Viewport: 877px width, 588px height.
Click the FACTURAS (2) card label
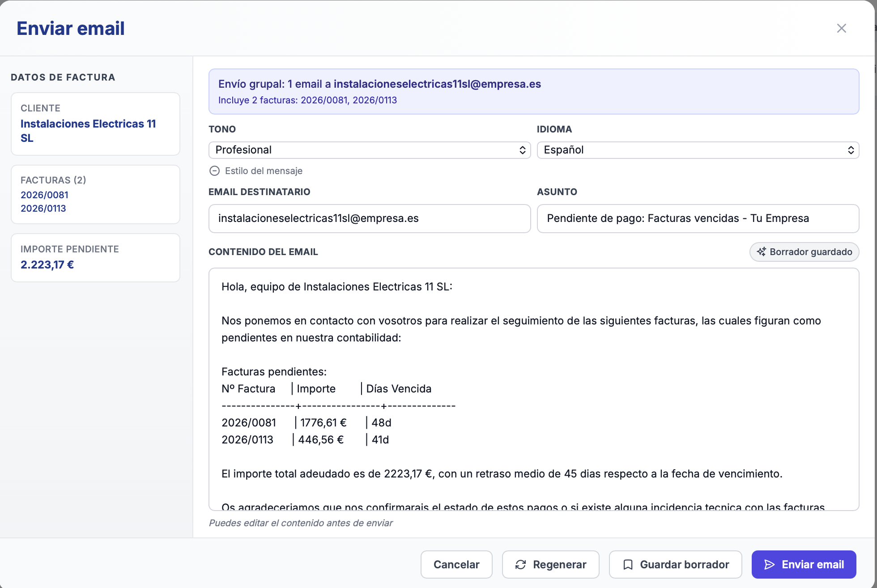(53, 180)
